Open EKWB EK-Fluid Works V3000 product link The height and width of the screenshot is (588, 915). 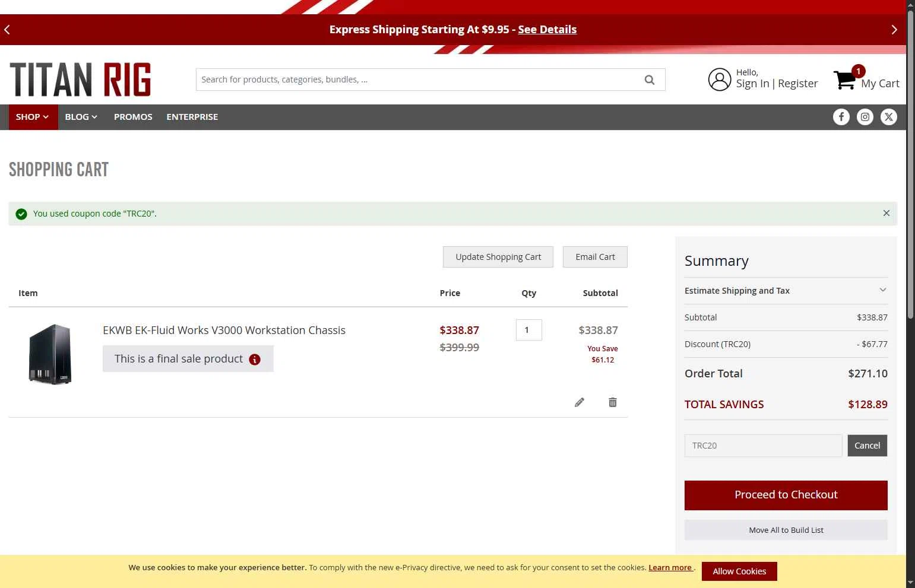point(224,330)
